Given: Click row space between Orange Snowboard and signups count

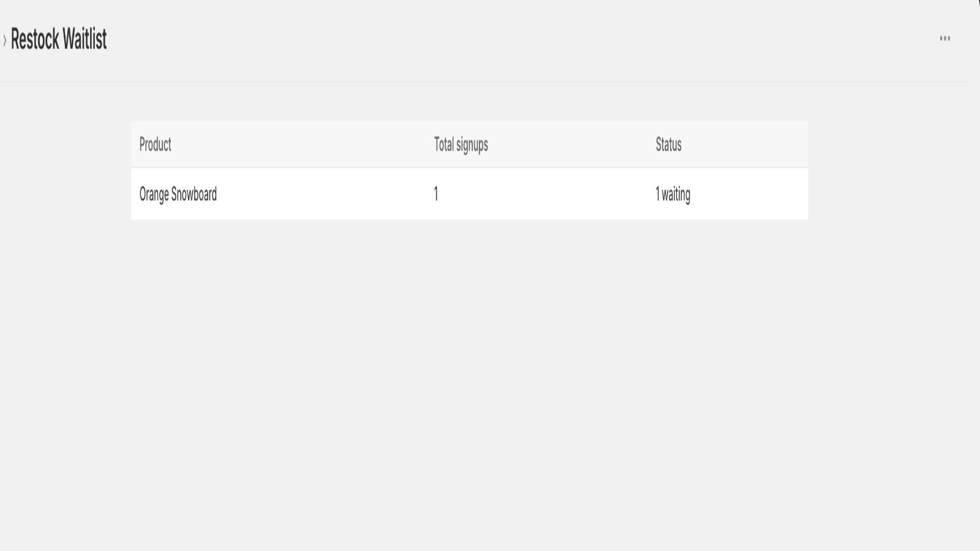Looking at the screenshot, I should [x=325, y=194].
